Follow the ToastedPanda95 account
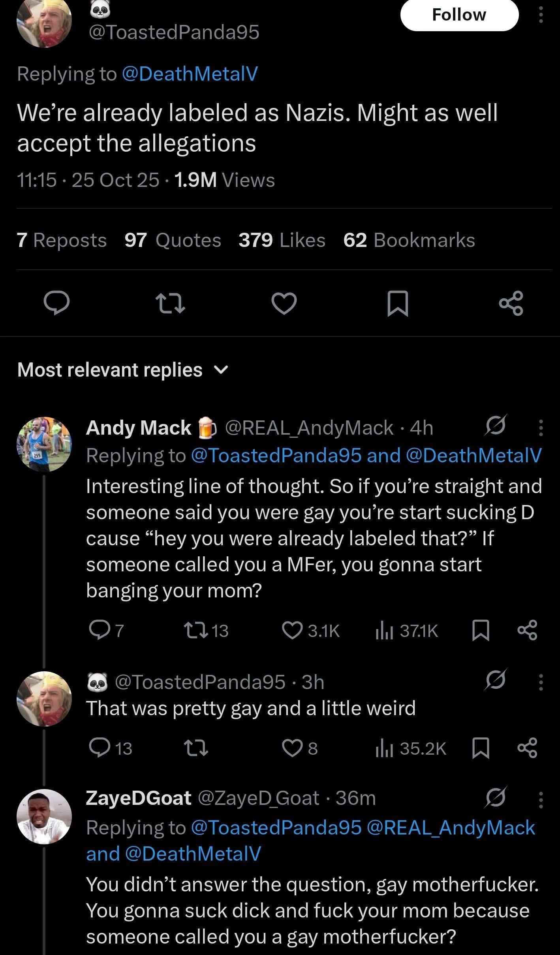This screenshot has width=560, height=955. coord(459,15)
